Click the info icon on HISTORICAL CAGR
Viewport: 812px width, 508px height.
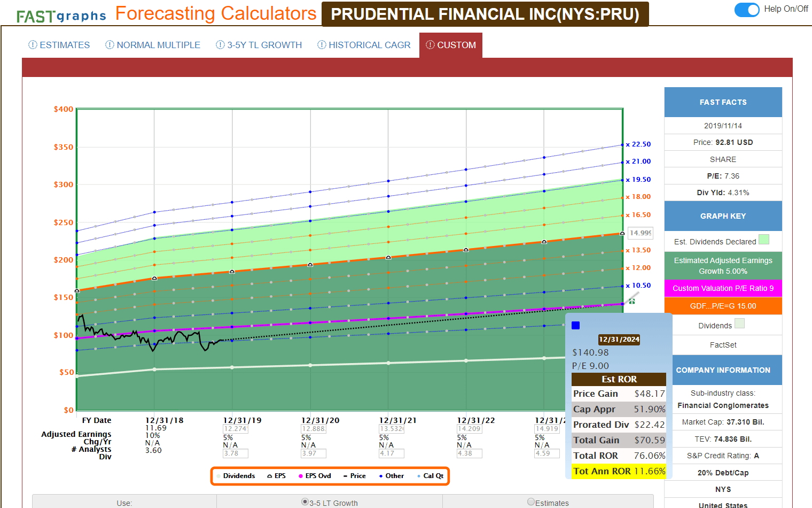[322, 45]
